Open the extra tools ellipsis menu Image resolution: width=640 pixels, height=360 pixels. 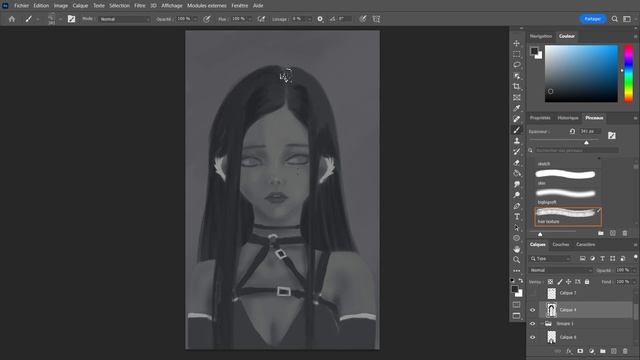coord(517,271)
